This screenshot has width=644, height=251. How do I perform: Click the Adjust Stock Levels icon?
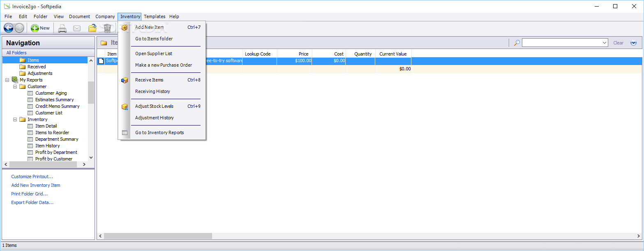(125, 107)
